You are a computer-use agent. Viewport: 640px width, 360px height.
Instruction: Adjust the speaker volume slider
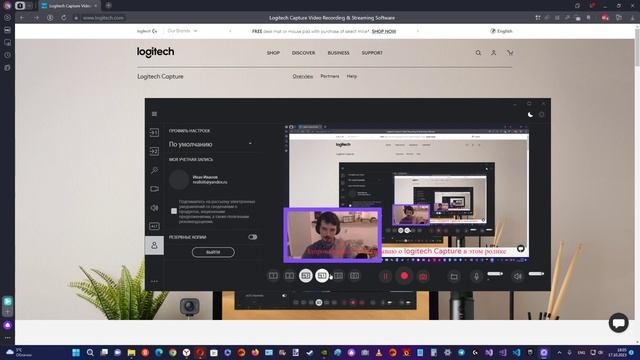(536, 273)
